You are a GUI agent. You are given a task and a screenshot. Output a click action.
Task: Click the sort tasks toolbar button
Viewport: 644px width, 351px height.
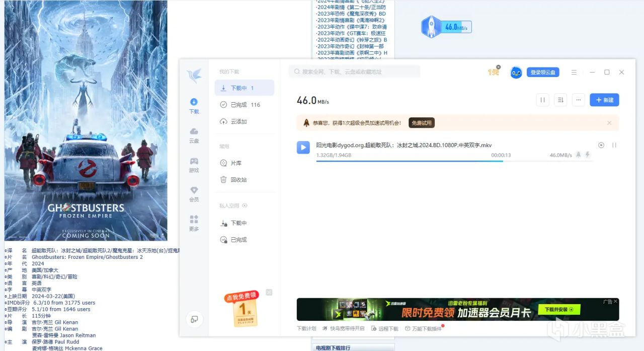560,100
